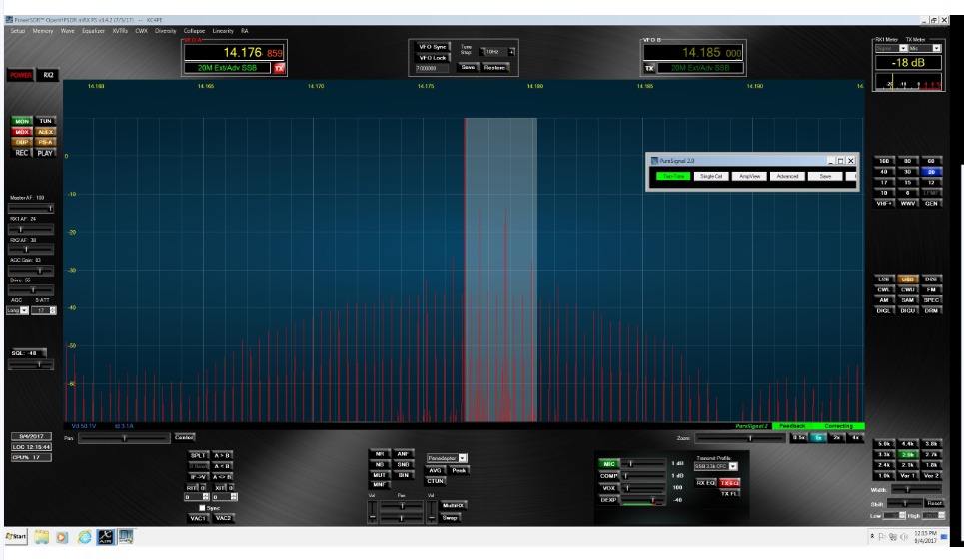The image size is (964, 560).
Task: Select the WWV band button
Action: tap(907, 204)
